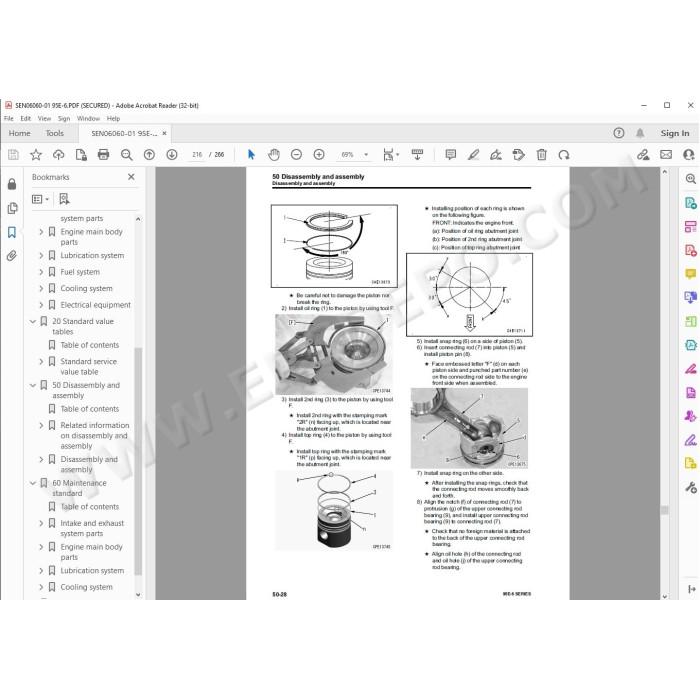The height and width of the screenshot is (700, 700).
Task: Go to previous page arrow
Action: pos(149,154)
